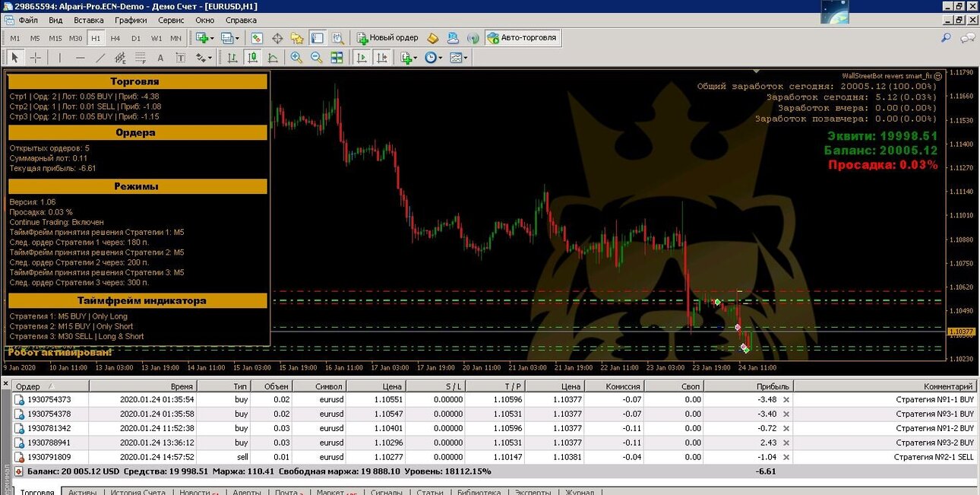Switch chart to W1 timeframe
Viewport: 980px width, 495px height.
coord(156,38)
